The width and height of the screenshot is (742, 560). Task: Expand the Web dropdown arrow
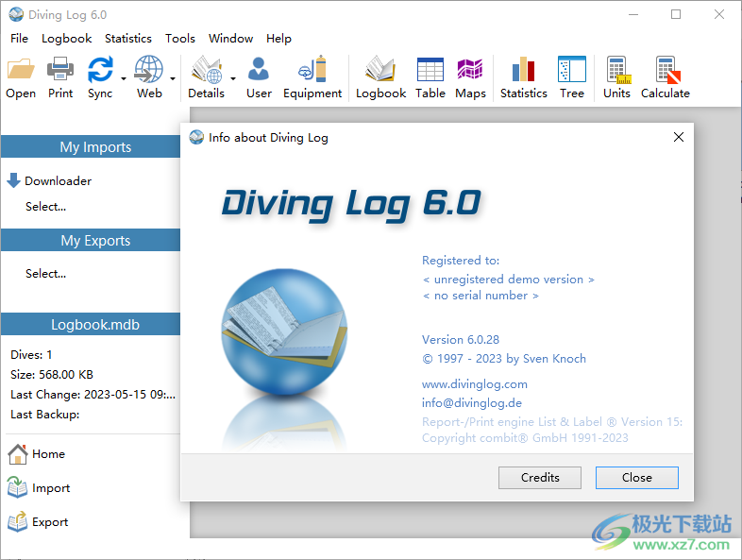(x=173, y=78)
